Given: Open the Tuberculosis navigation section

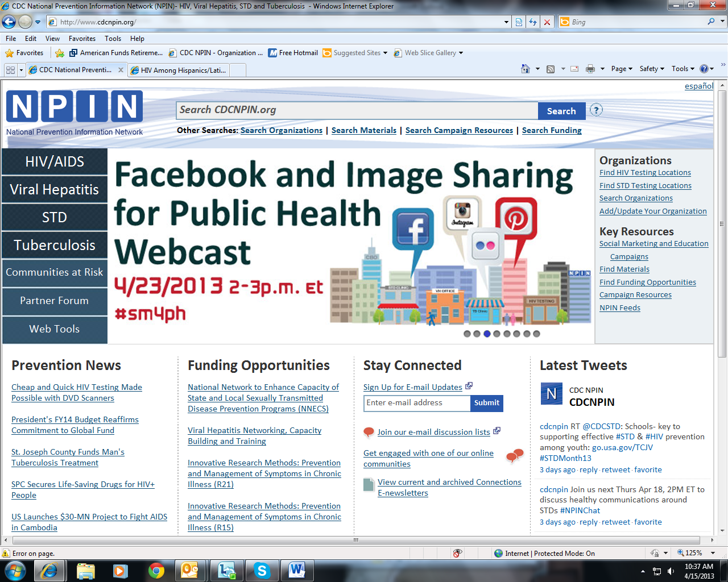Looking at the screenshot, I should point(55,245).
